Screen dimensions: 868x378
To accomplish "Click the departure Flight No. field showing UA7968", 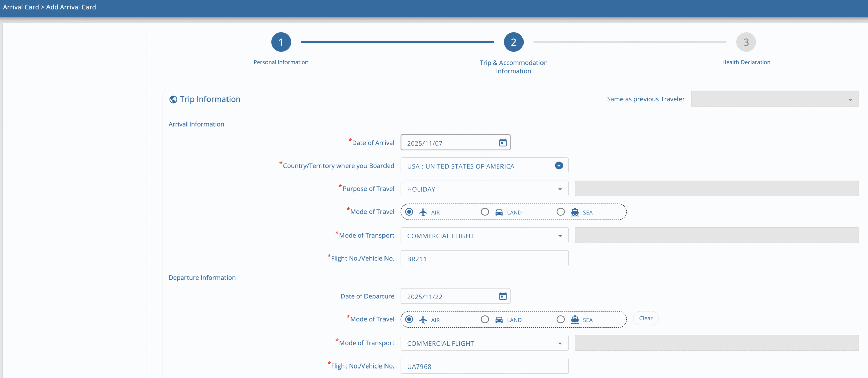I will pos(484,366).
